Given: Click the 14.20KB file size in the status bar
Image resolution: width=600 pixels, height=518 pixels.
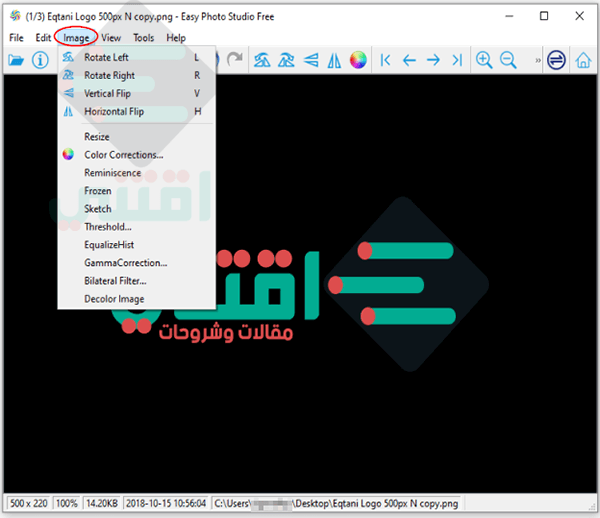Looking at the screenshot, I should [101, 503].
